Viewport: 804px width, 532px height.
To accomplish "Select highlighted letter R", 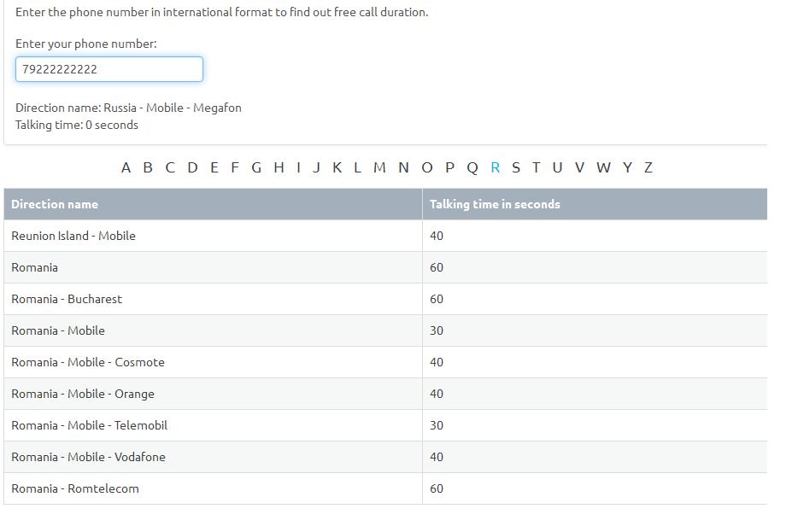I will 495,167.
